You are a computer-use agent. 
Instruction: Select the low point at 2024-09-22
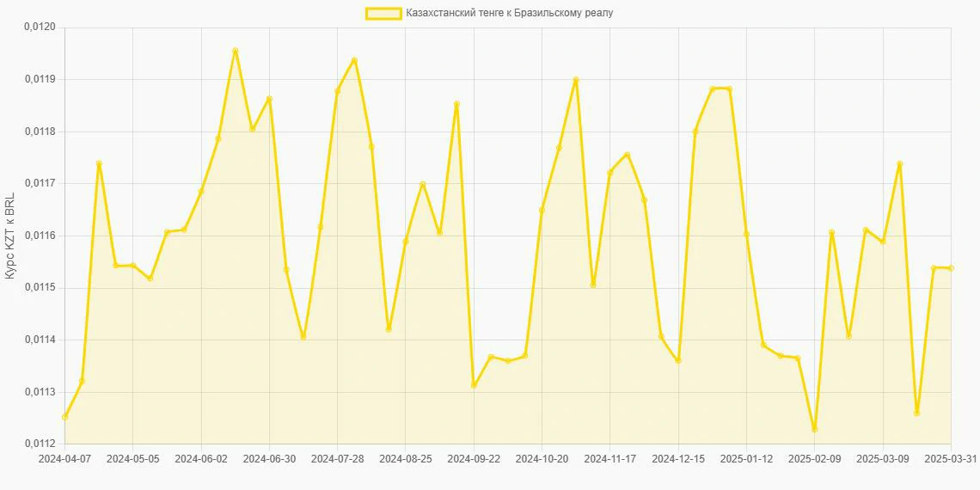click(x=474, y=385)
